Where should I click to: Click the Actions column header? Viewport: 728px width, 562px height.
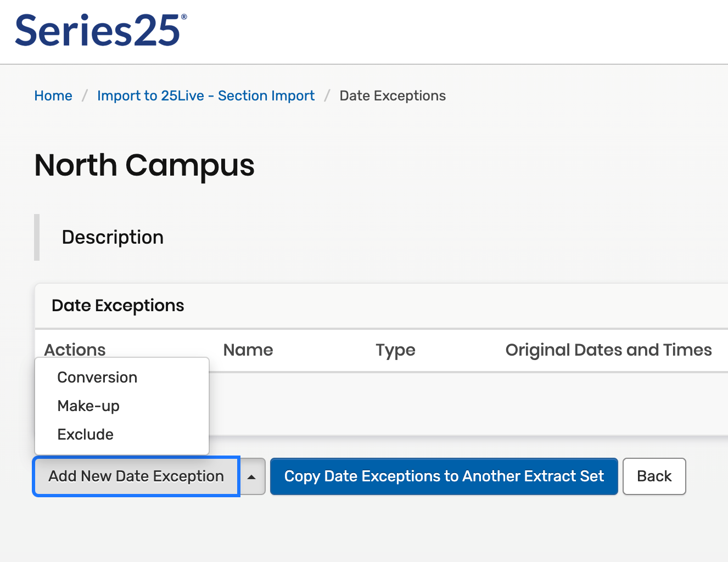click(75, 350)
